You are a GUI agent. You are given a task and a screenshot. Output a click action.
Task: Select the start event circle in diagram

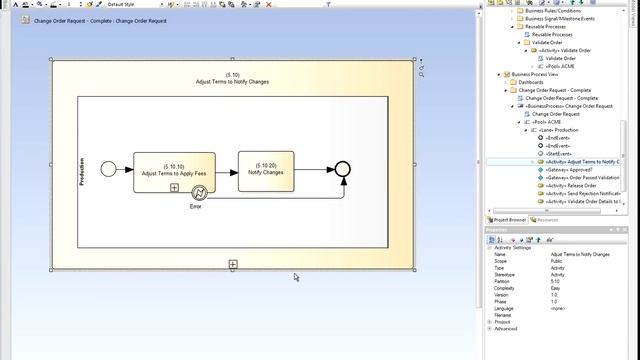click(x=108, y=169)
